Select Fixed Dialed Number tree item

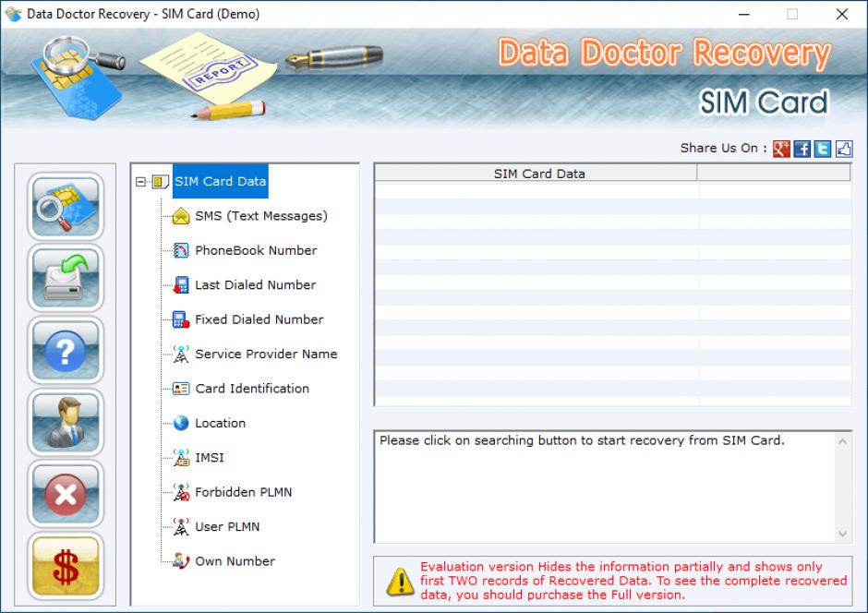click(x=259, y=319)
